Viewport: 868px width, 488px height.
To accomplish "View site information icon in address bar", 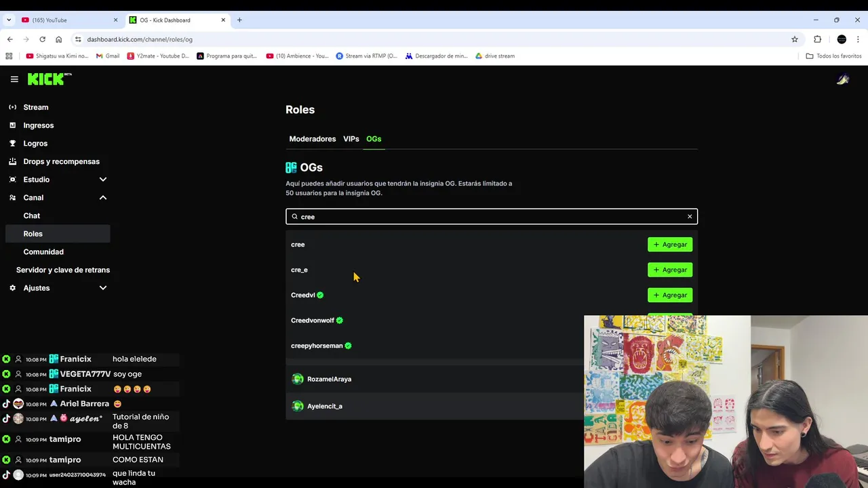I will click(x=78, y=39).
